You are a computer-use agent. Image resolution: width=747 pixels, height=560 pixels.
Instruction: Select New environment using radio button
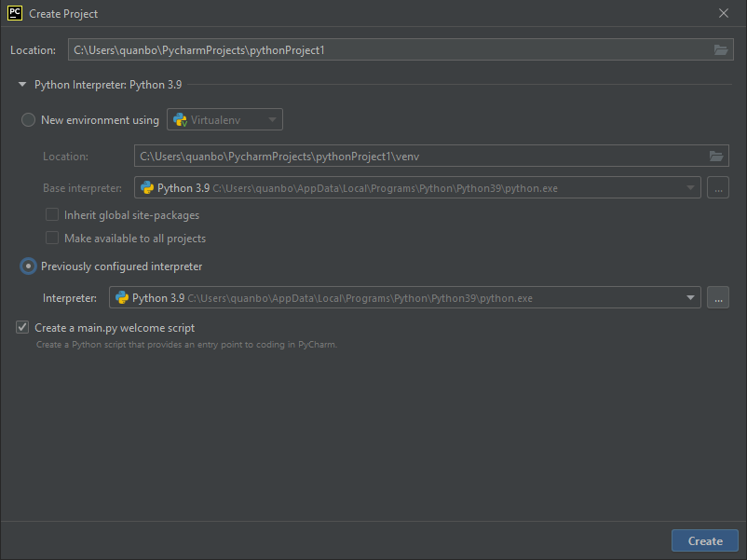tap(28, 119)
